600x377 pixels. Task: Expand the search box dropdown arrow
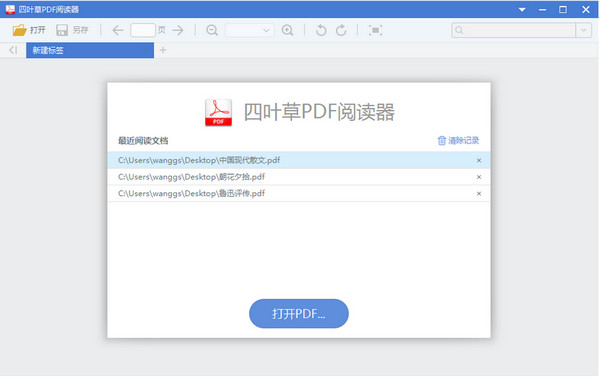click(584, 30)
